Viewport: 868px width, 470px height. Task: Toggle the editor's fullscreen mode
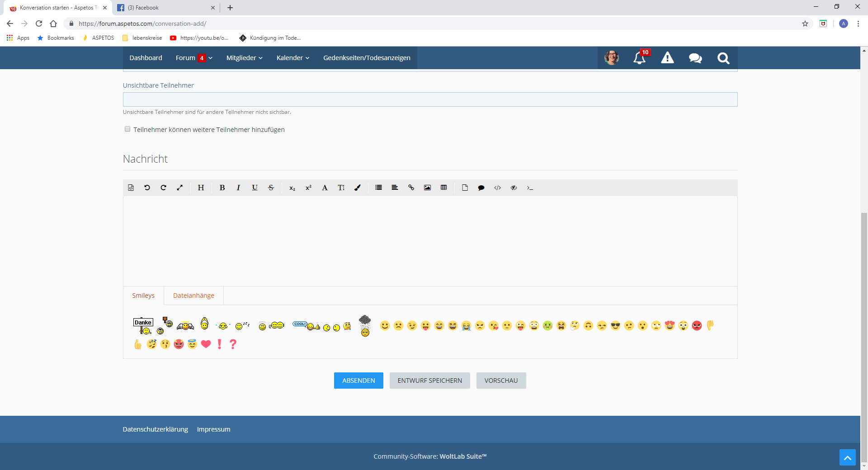pos(179,188)
